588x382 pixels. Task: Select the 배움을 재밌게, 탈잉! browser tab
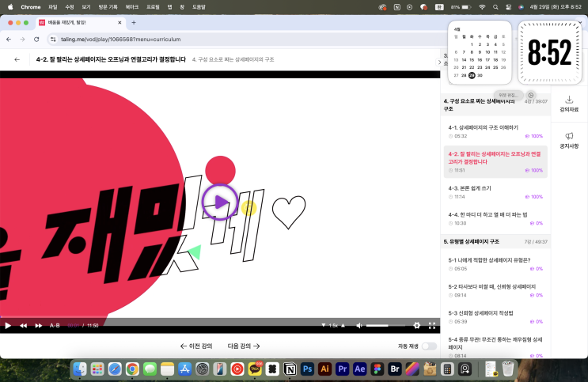coord(81,22)
